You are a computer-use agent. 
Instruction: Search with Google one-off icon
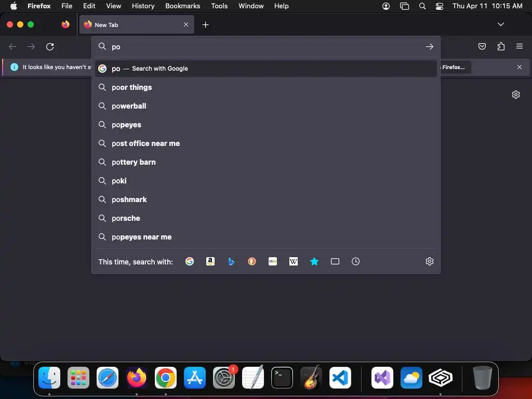[190, 261]
